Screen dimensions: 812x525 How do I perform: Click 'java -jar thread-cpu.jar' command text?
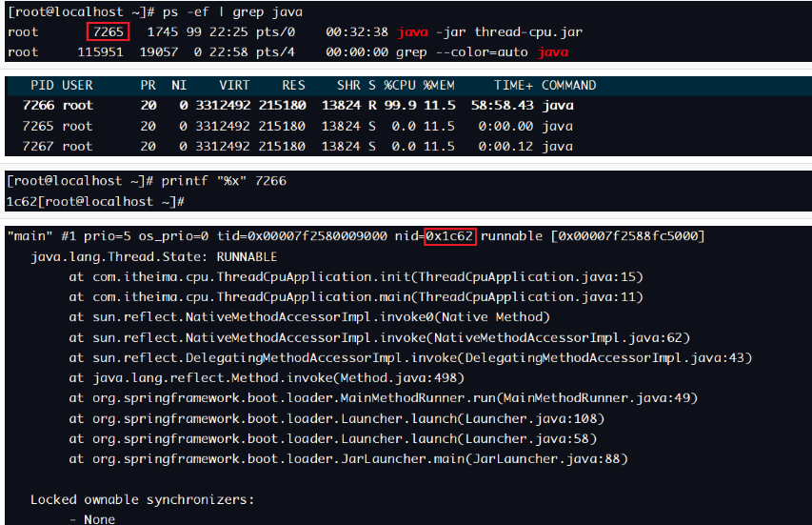click(x=490, y=32)
